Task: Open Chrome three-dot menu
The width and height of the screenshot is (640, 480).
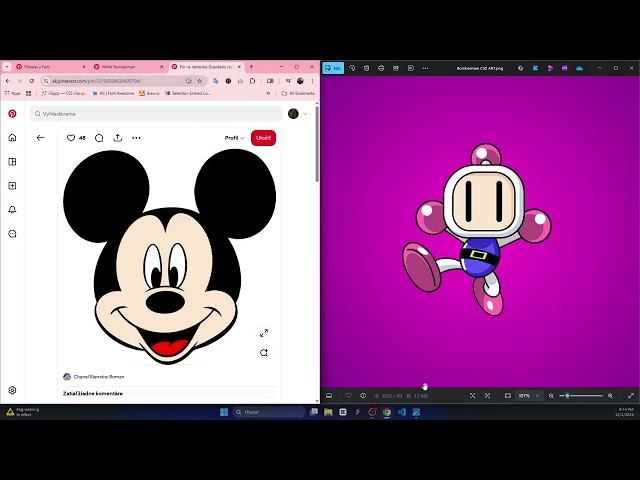Action: click(x=312, y=81)
